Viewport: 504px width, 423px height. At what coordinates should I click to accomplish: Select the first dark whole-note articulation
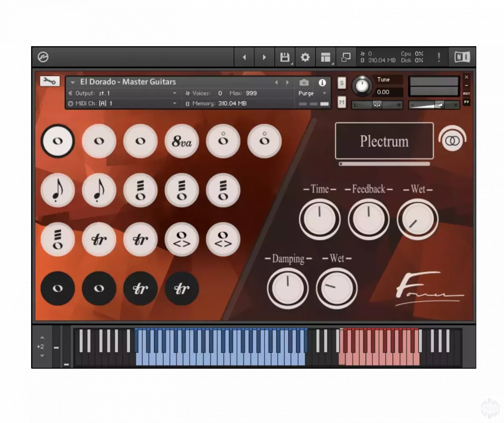coord(58,289)
